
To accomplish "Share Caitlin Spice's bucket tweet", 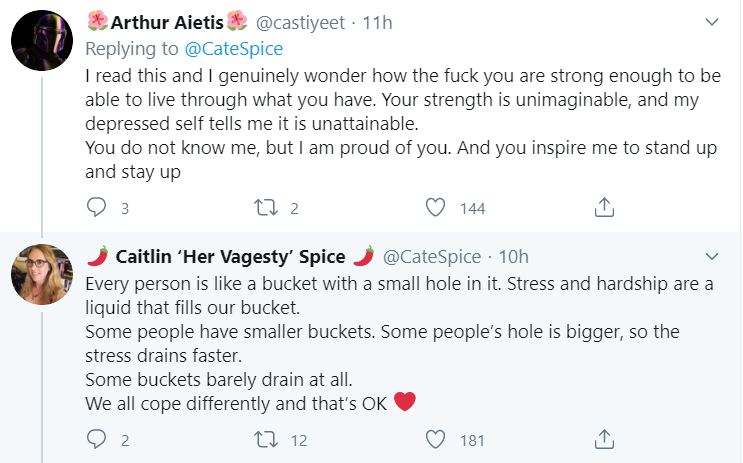I will click(x=604, y=440).
